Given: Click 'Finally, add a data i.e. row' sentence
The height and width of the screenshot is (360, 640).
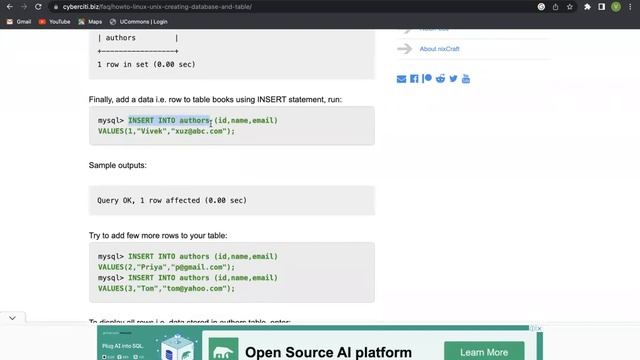Looking at the screenshot, I should pyautogui.click(x=215, y=100).
